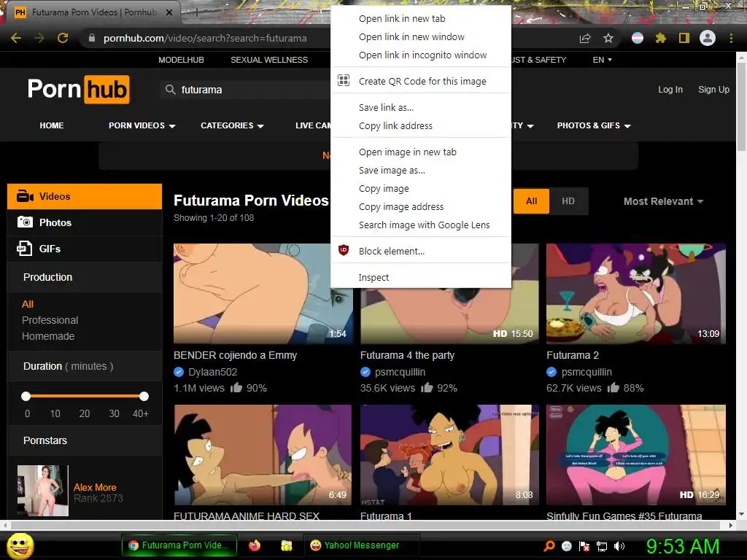Viewport: 747px width, 560px height.
Task: Choose Professional production filter
Action: [x=50, y=320]
